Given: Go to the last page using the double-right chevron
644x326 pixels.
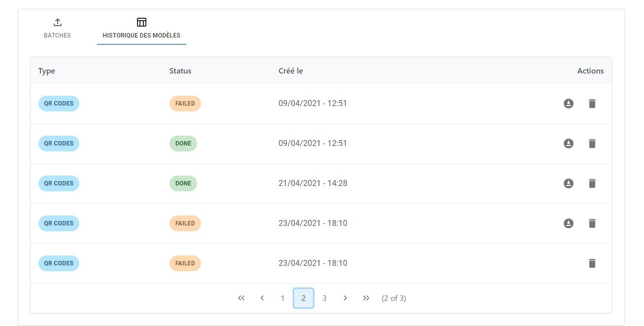Looking at the screenshot, I should [x=366, y=298].
